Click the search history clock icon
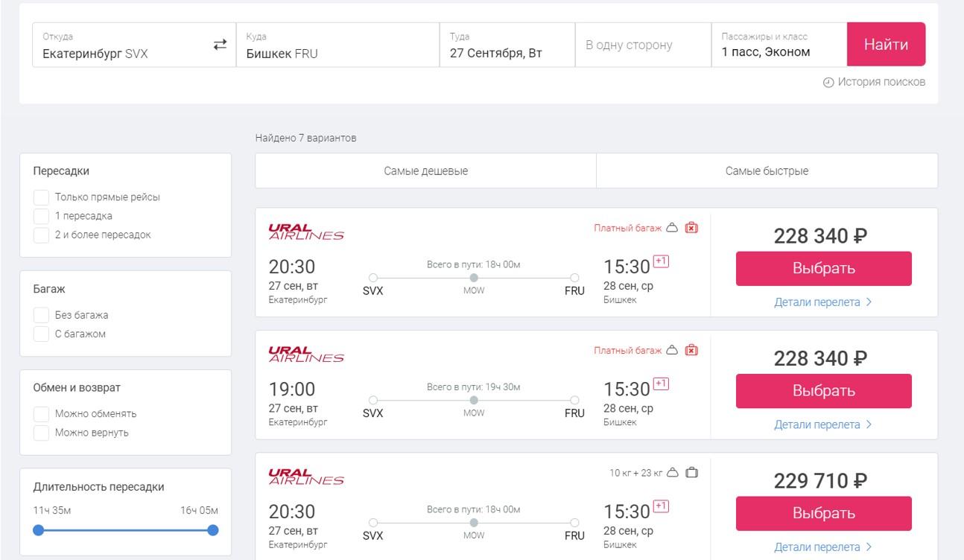This screenshot has height=560, width=964. [x=828, y=83]
